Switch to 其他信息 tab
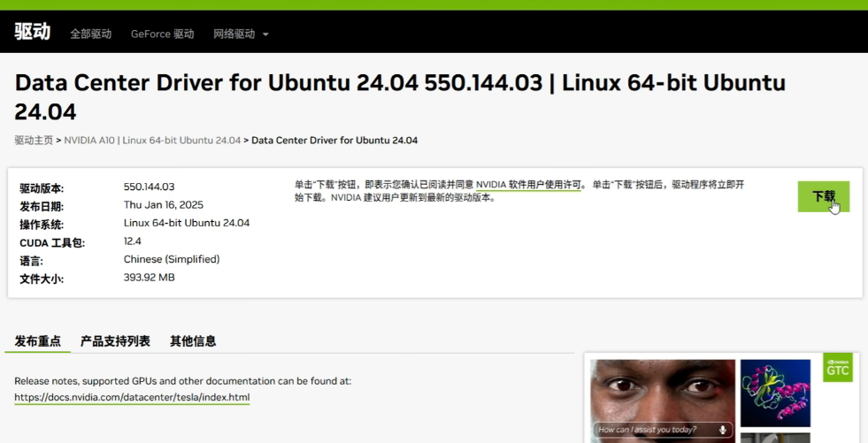 point(193,341)
